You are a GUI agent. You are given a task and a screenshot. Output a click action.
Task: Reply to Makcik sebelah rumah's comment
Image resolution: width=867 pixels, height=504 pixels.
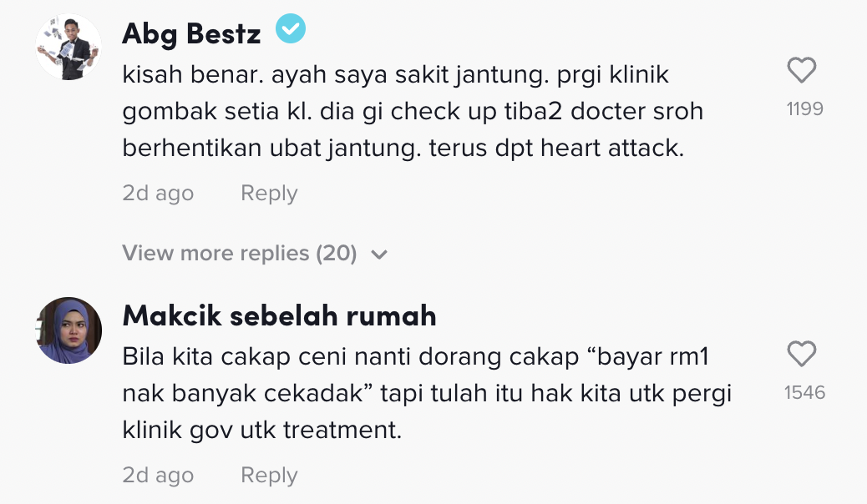pos(269,476)
